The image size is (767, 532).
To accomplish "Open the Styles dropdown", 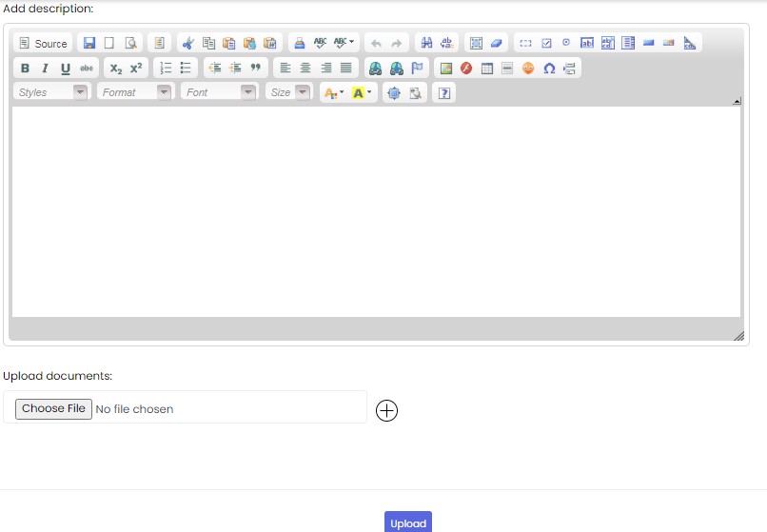I will pyautogui.click(x=52, y=92).
